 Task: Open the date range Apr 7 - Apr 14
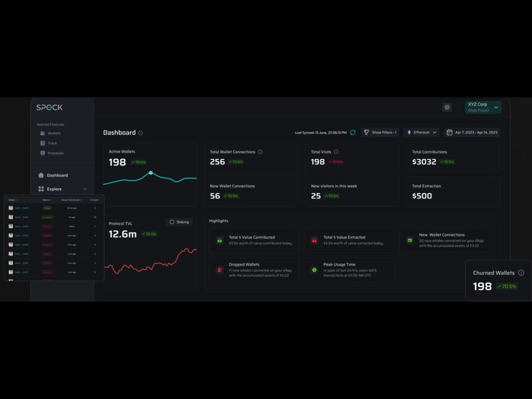click(472, 132)
